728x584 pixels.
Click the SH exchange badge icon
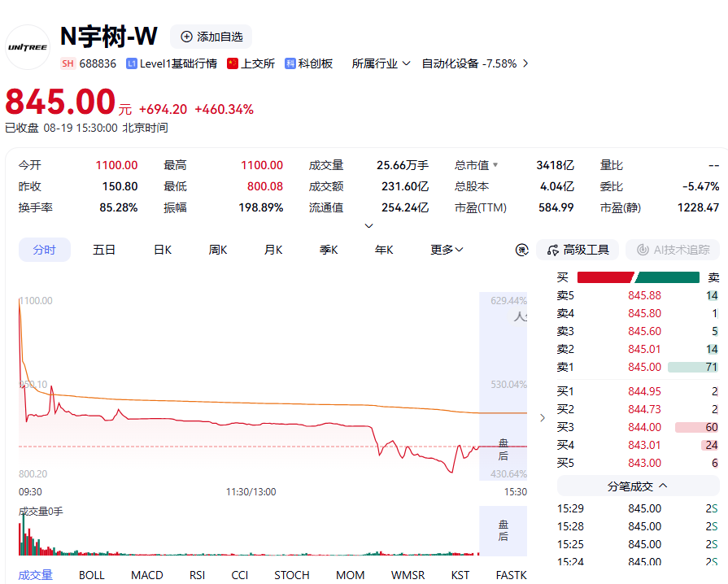tap(68, 63)
